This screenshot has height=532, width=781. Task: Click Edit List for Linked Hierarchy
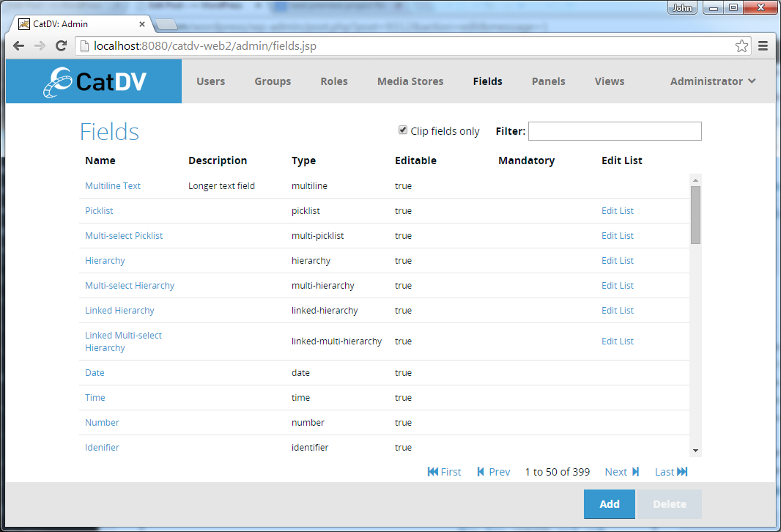tap(617, 311)
